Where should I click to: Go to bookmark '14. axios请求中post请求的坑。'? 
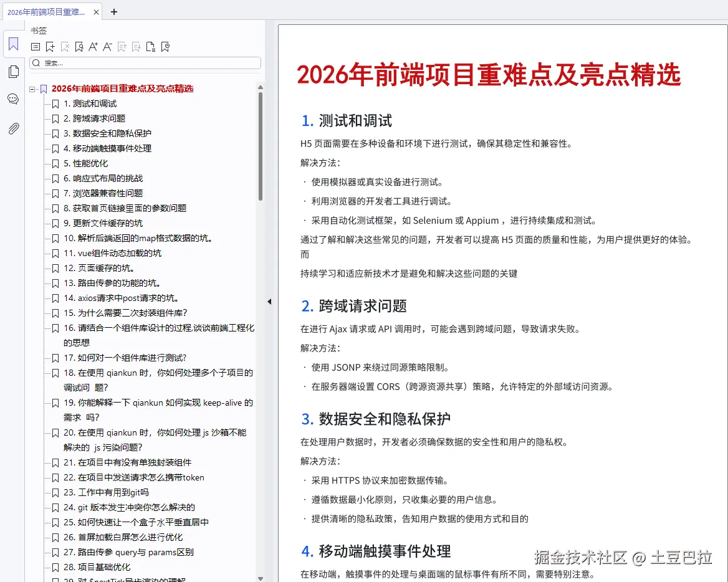[121, 298]
